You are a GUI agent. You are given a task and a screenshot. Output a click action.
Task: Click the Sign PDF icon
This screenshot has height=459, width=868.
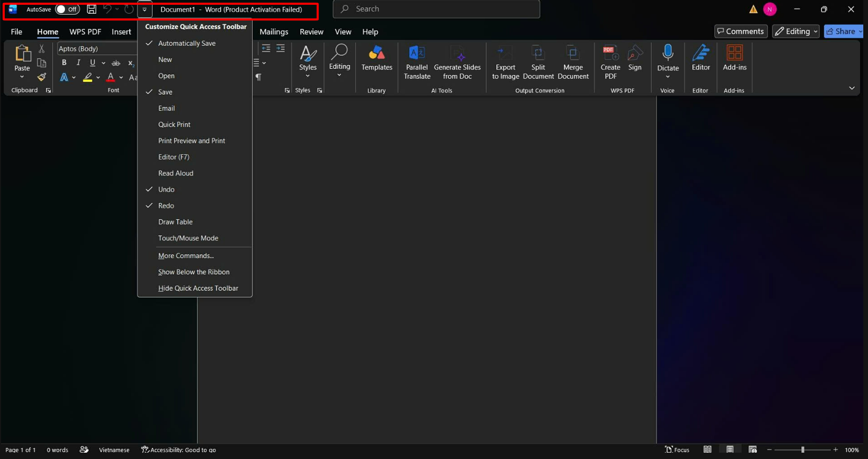coord(635,58)
